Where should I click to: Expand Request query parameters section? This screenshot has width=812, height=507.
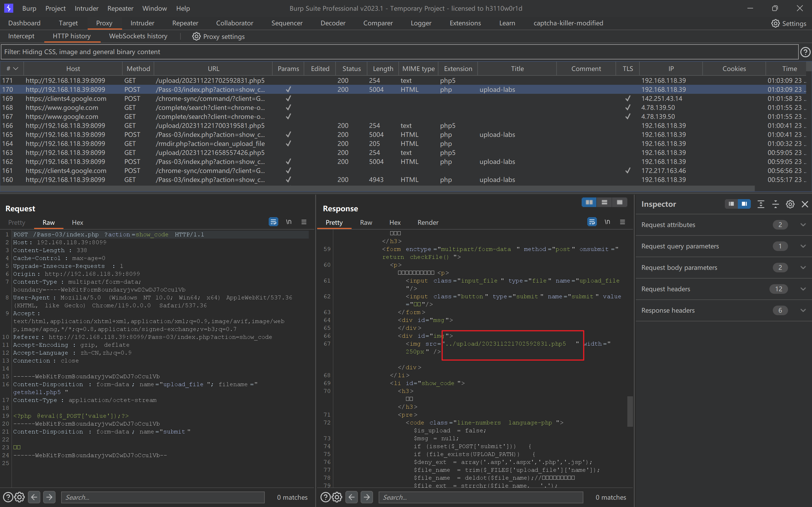[803, 246]
